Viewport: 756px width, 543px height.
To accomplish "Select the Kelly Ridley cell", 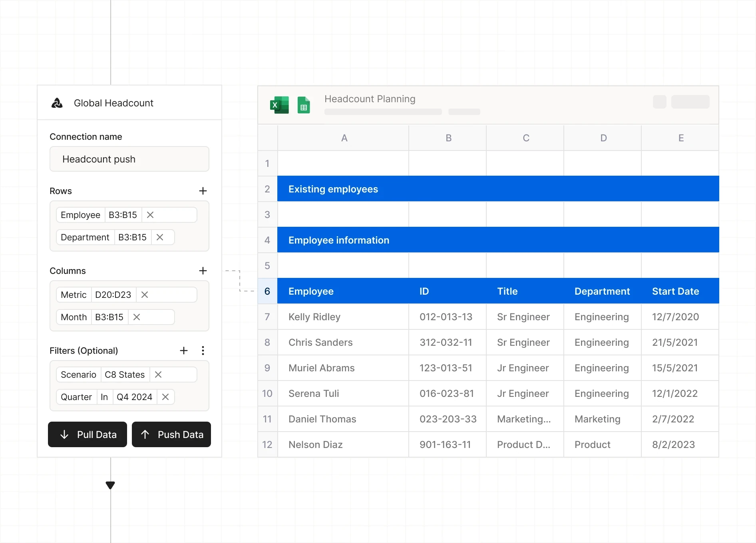I will tap(343, 317).
